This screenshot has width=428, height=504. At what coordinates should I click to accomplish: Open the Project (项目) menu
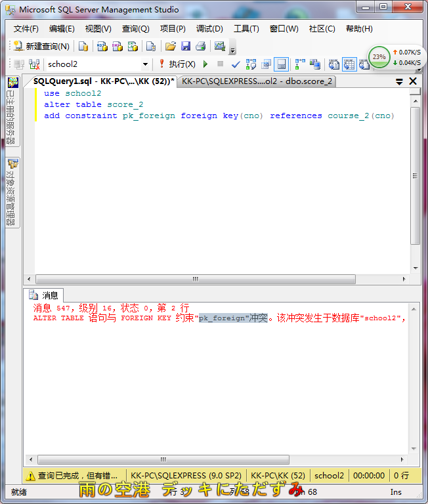point(173,29)
